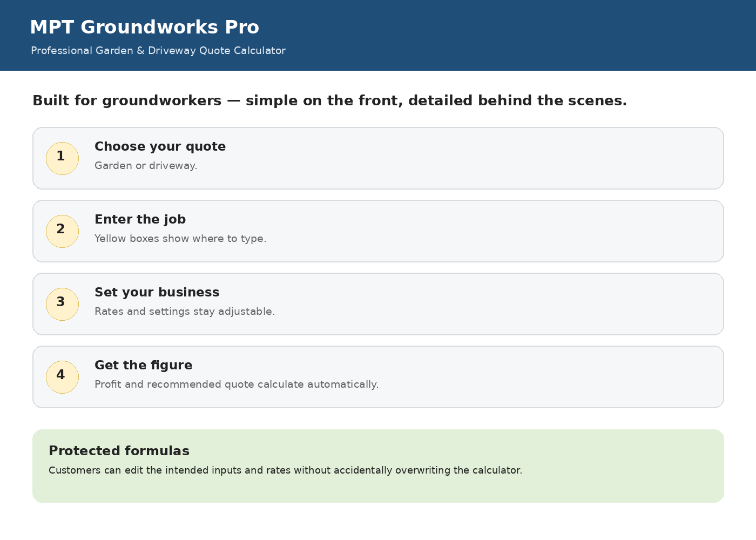Screen dimensions: 756x540
Task: Click Rates and settings stay adjustable text
Action: point(185,312)
